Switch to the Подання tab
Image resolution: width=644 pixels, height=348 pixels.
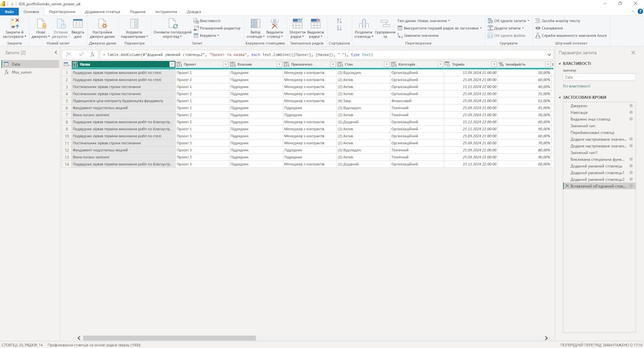pyautogui.click(x=138, y=12)
